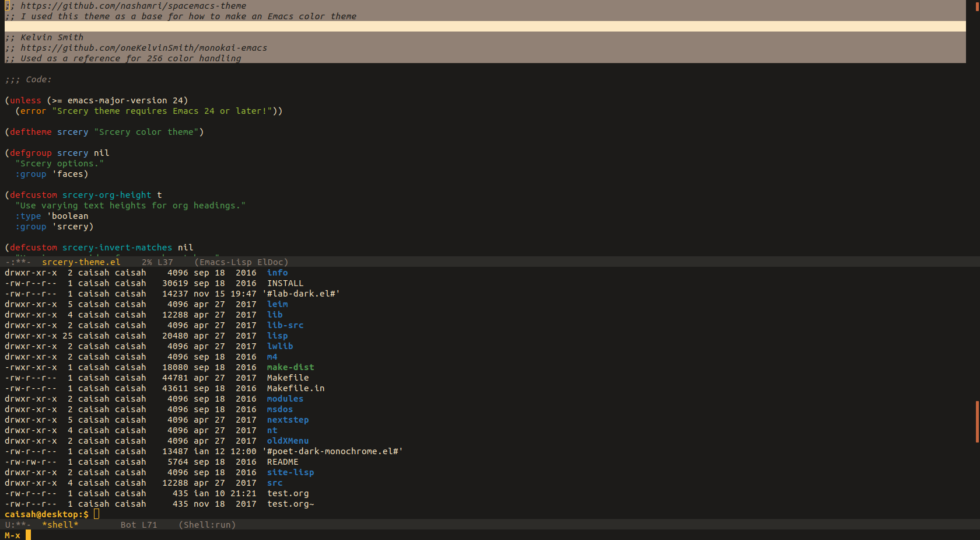This screenshot has height=540, width=980.
Task: Click the test.org~ backup file name
Action: pyautogui.click(x=290, y=504)
